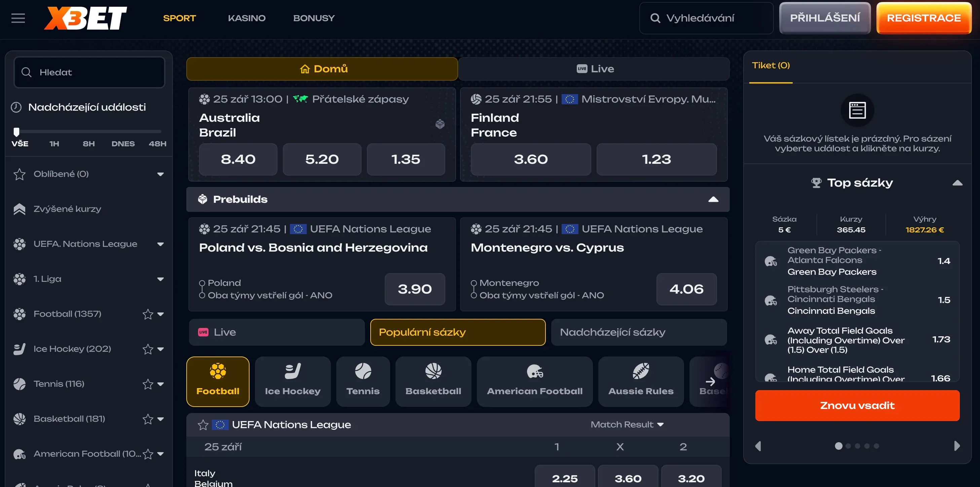This screenshot has height=487, width=980.
Task: Select the 8H time filter
Action: pyautogui.click(x=89, y=144)
